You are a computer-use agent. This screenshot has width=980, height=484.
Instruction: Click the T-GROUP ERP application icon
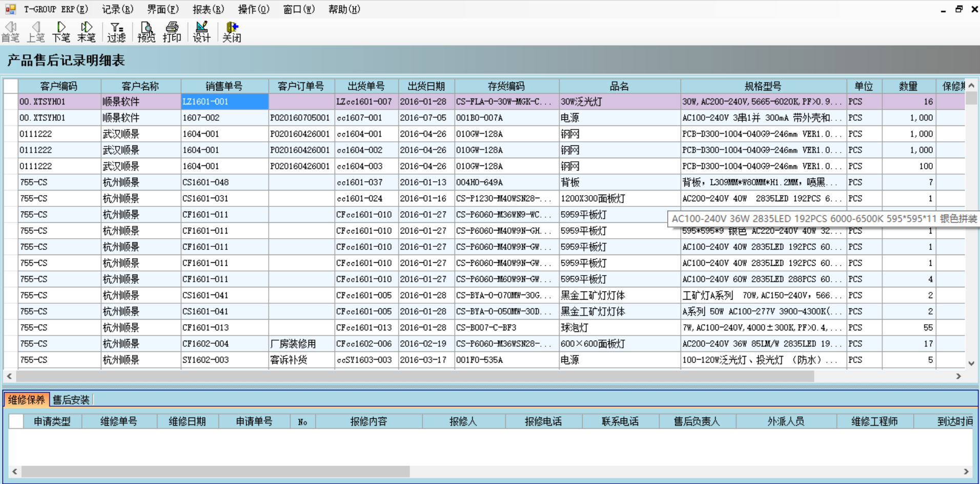10,9
